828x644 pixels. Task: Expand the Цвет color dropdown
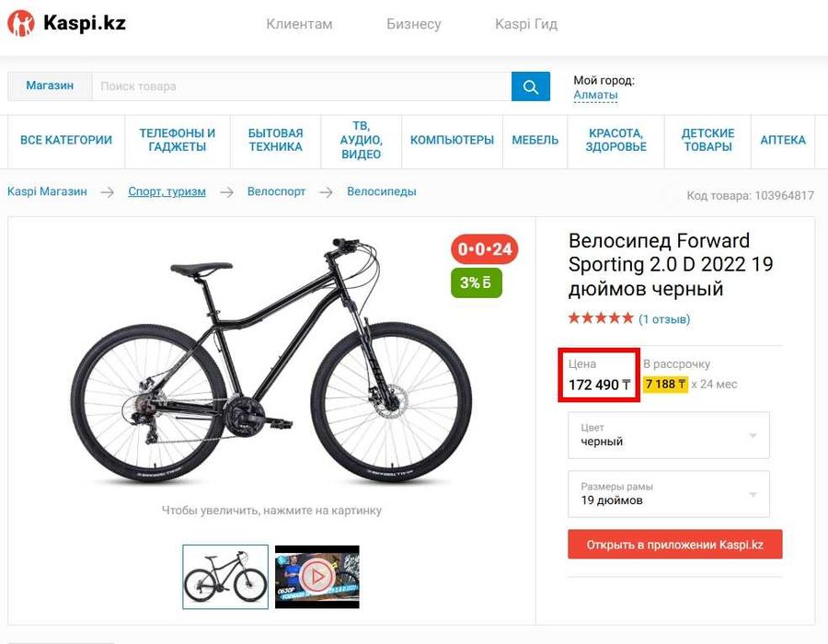pyautogui.click(x=668, y=435)
